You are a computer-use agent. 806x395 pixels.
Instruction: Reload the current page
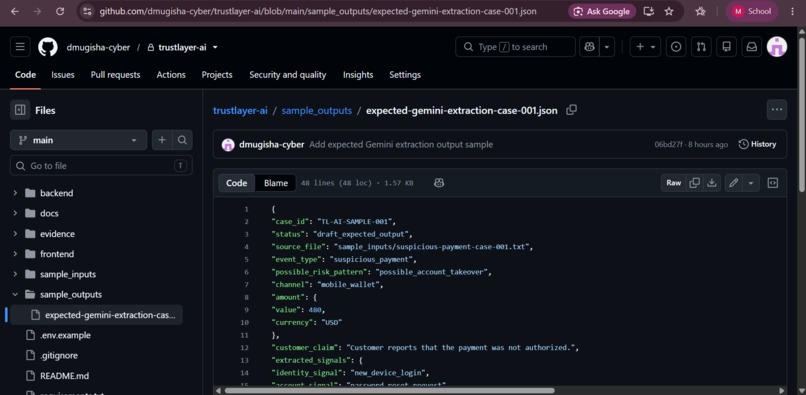(x=60, y=11)
